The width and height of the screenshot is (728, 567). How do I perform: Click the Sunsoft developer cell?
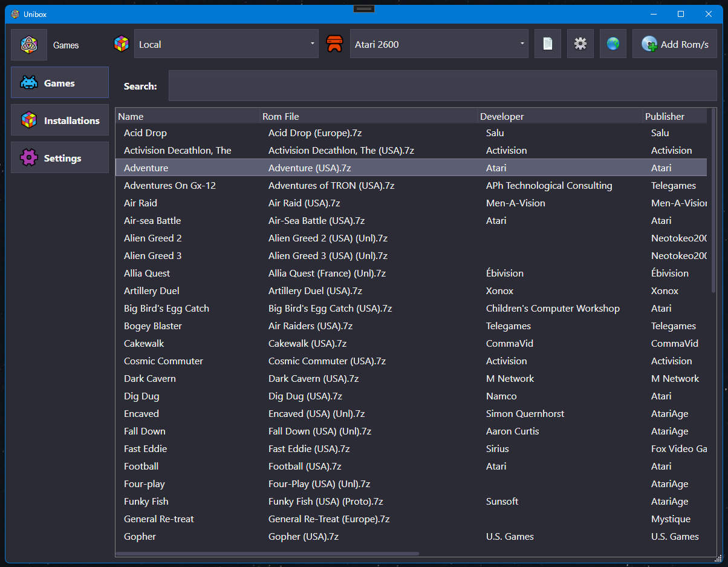(x=502, y=501)
